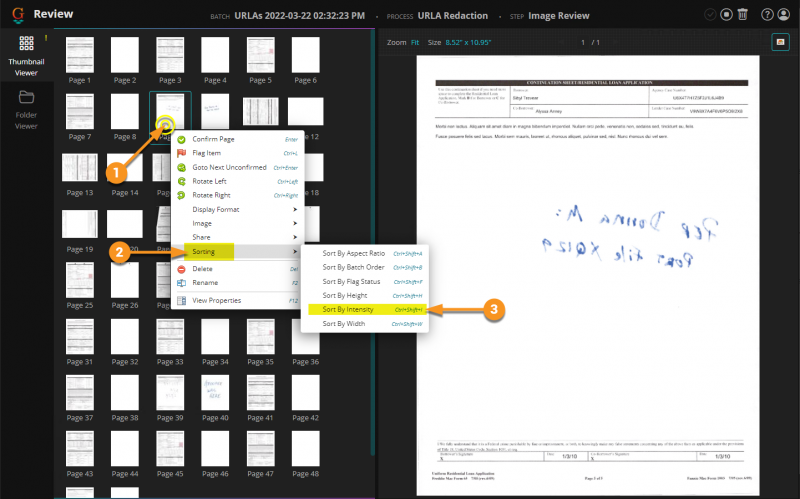The image size is (800, 499).
Task: Select the Page 7 thumbnail
Action: coord(80,111)
